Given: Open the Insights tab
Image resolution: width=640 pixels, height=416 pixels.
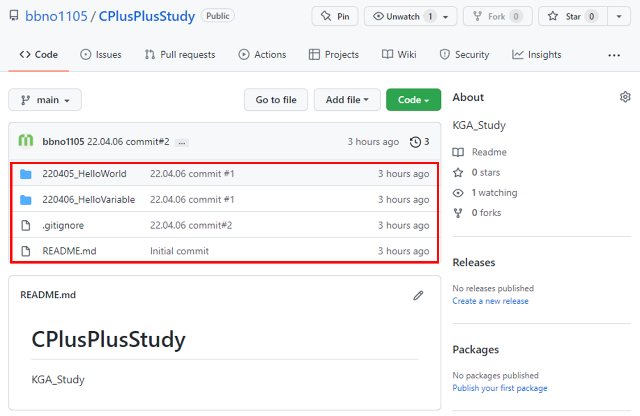Looking at the screenshot, I should coord(536,55).
